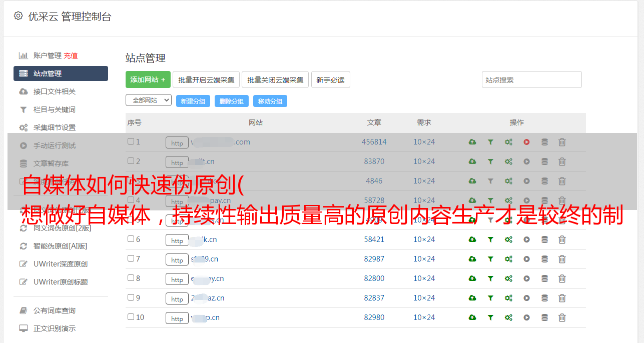The height and width of the screenshot is (343, 644).
Task: Open 正文识别演示 sidebar item
Action: coord(55,328)
